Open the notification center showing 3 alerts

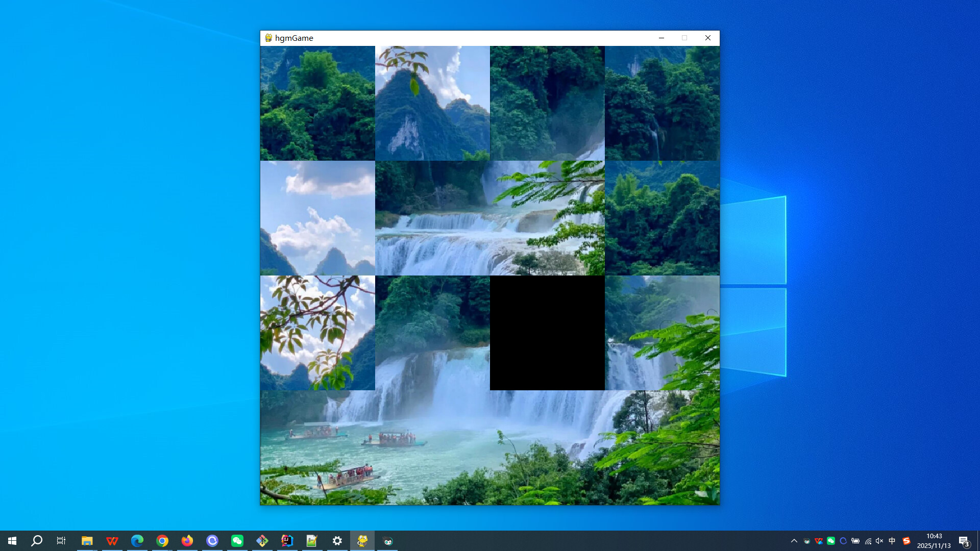[964, 540]
